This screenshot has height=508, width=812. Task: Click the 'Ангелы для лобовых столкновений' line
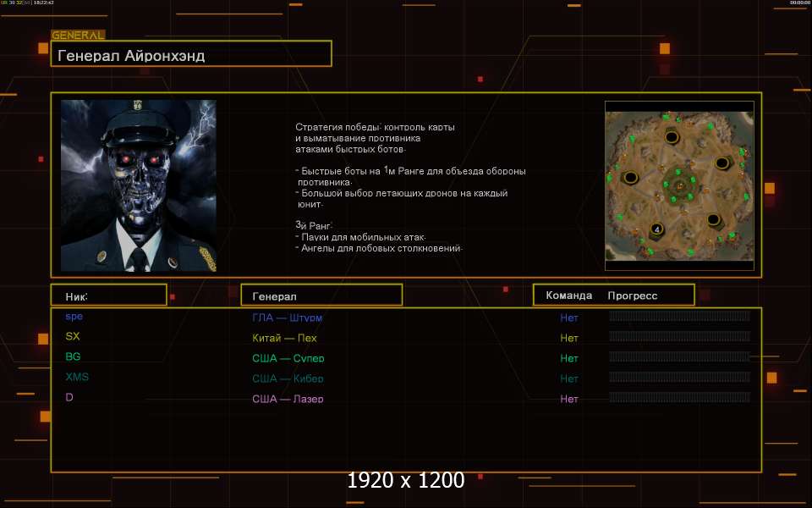click(379, 248)
